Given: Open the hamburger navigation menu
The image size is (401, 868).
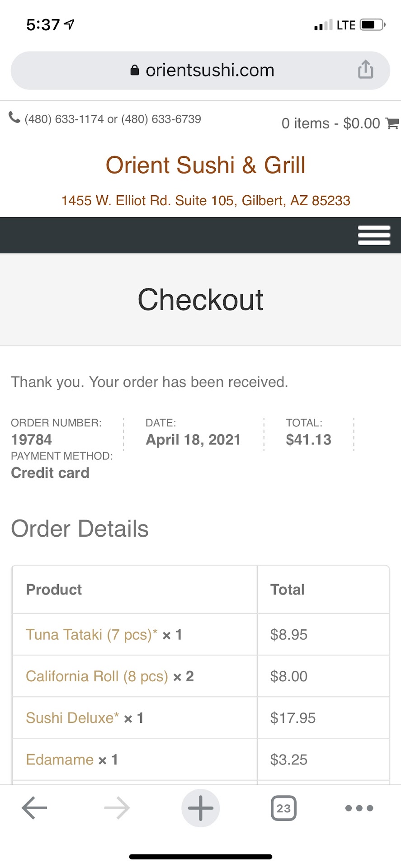Looking at the screenshot, I should click(x=374, y=235).
